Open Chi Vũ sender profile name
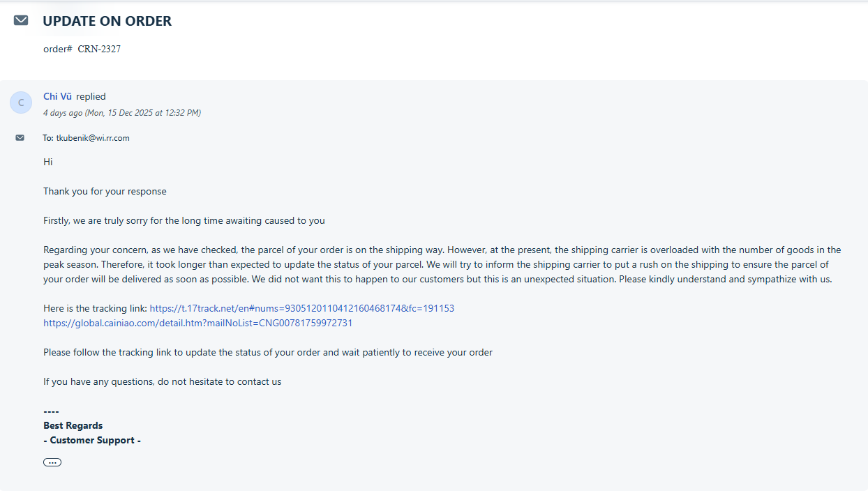Screen dimensions: 868x495 pos(57,96)
